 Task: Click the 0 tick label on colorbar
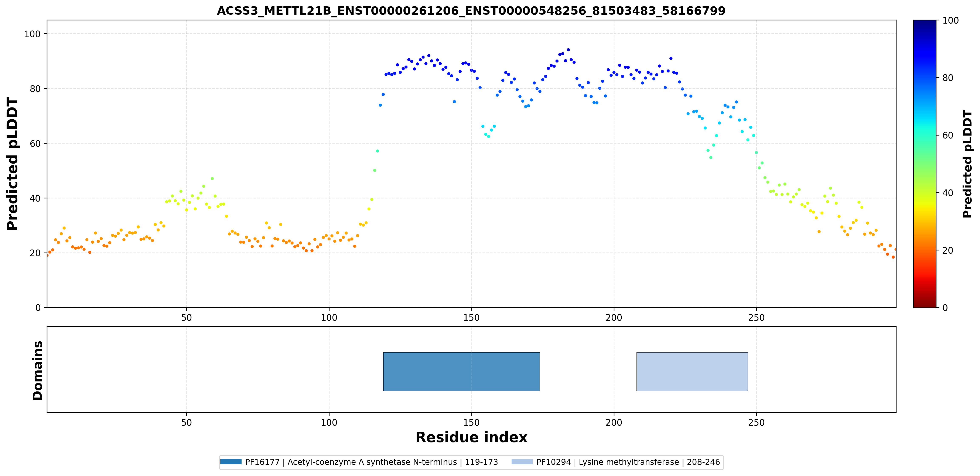coord(945,307)
